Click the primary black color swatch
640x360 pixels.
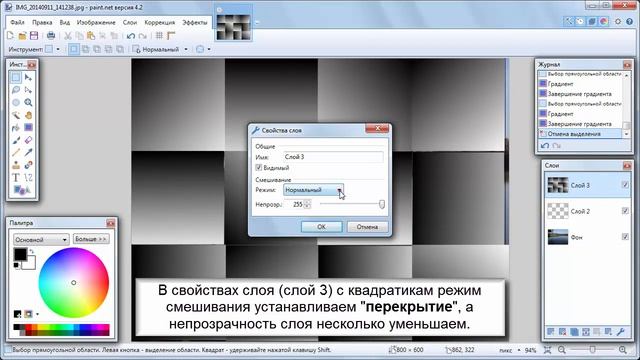[x=20, y=255]
